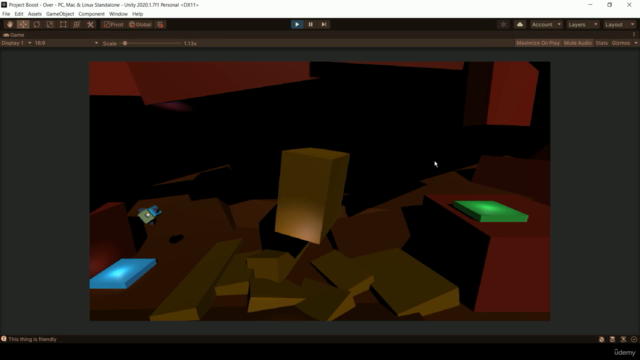Screen dimensions: 640x360
Task: Open the custom editor tools
Action: point(90,24)
